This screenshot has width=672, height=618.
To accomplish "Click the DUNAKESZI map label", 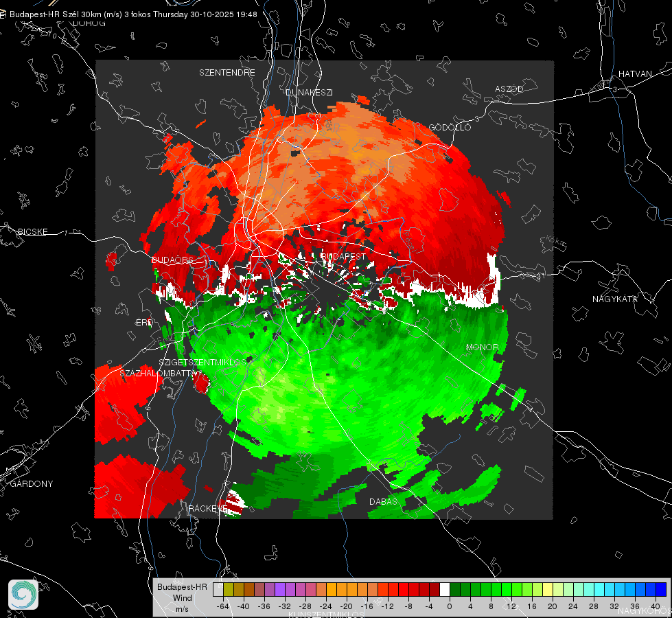I will click(309, 92).
